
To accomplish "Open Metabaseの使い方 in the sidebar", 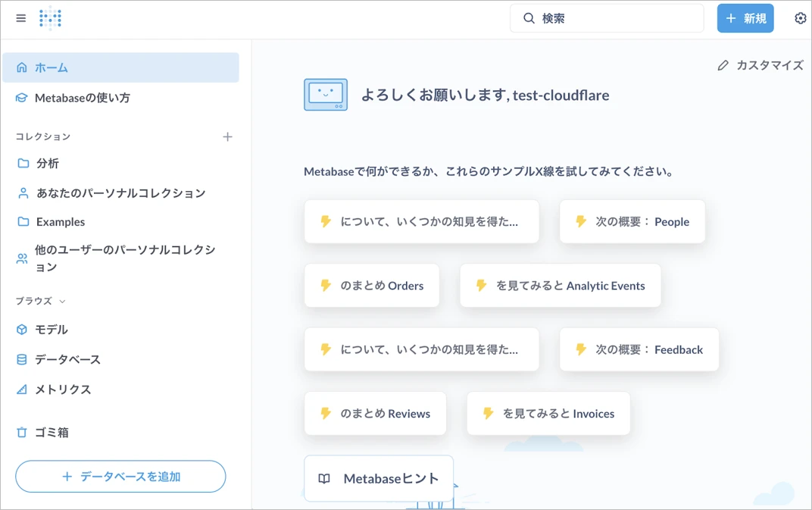I will [x=82, y=98].
